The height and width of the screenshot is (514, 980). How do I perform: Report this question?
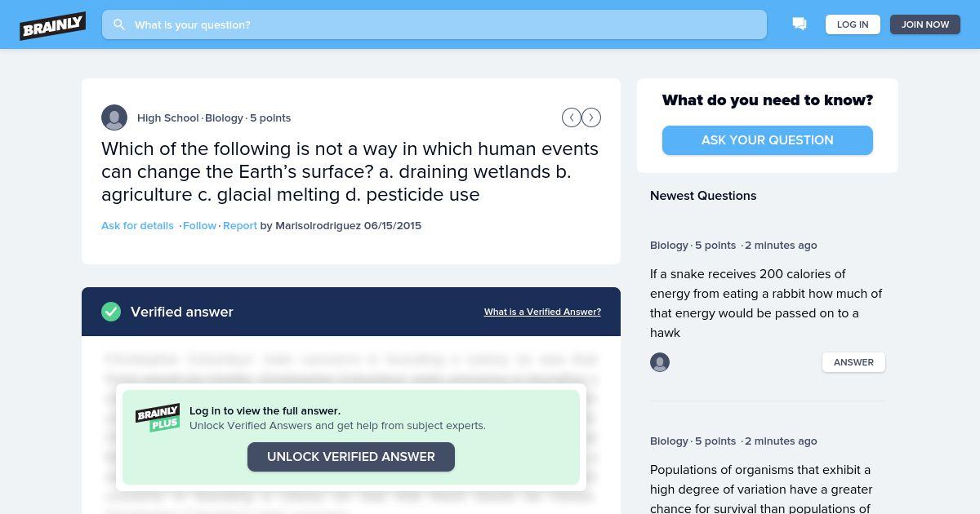(240, 225)
